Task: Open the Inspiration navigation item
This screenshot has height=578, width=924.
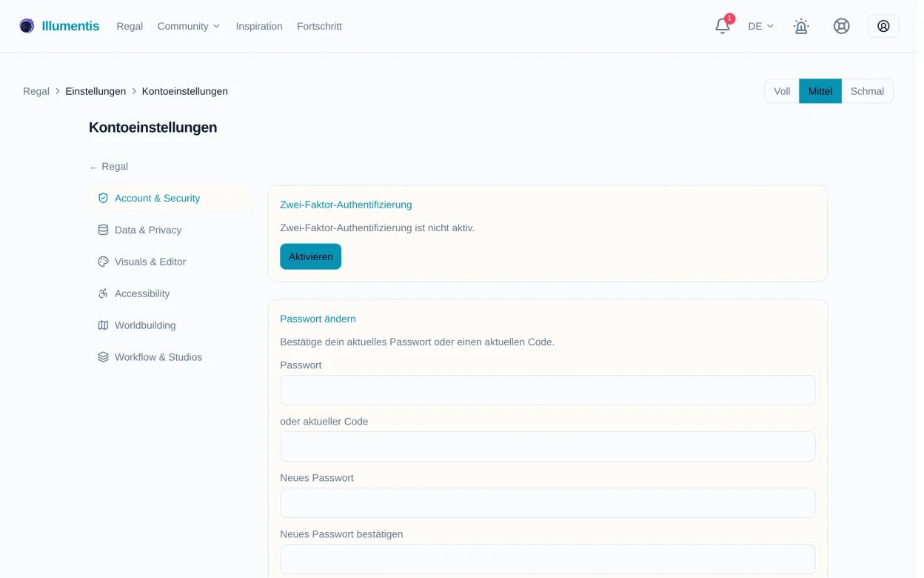Action: tap(259, 26)
